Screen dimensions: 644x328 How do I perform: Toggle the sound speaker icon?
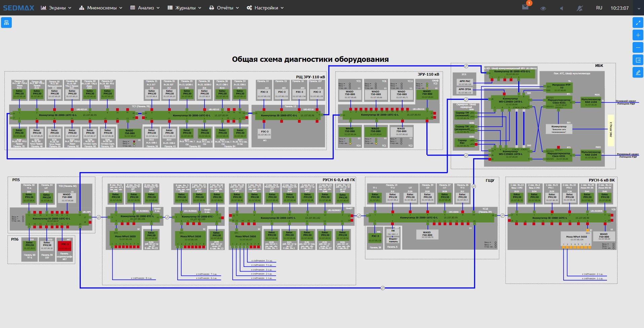(x=561, y=8)
